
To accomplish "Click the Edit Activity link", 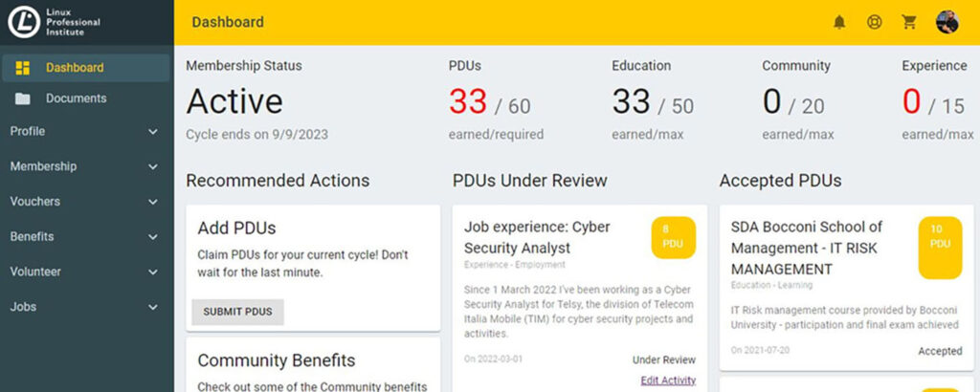I will 667,381.
